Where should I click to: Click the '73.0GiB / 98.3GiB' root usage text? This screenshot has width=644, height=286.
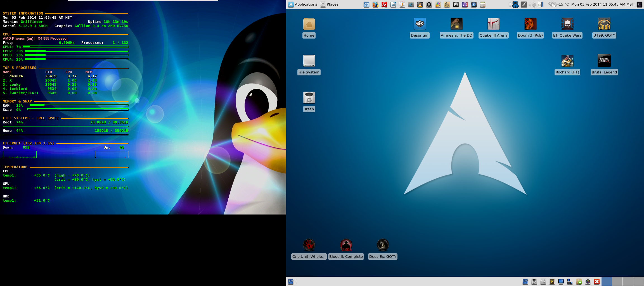click(109, 122)
